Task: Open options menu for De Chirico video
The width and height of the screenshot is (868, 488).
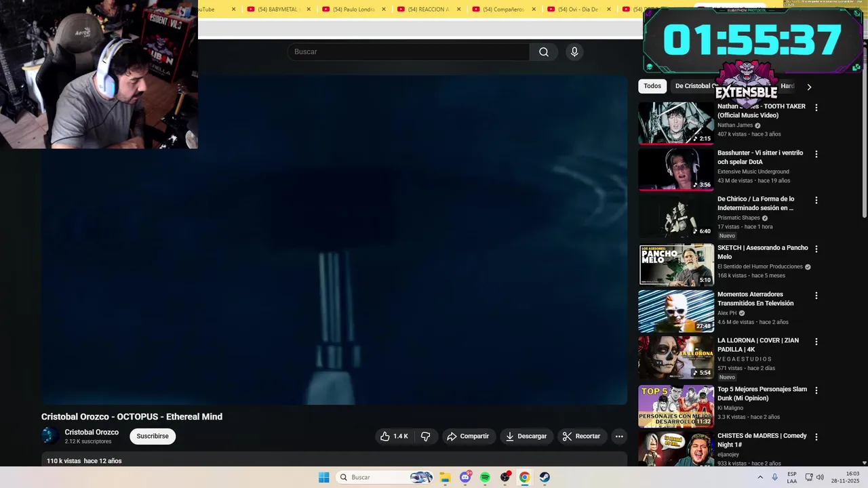Action: (816, 200)
